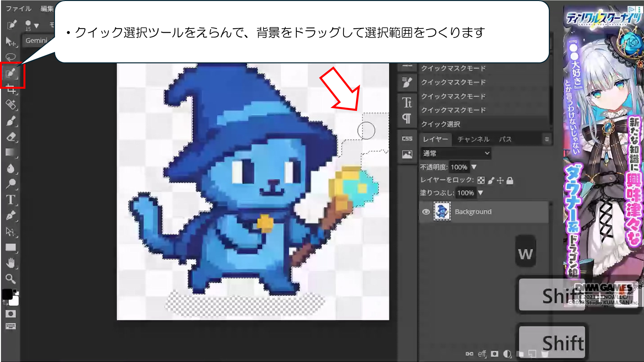Hide the Background layer with eye icon

point(426,212)
